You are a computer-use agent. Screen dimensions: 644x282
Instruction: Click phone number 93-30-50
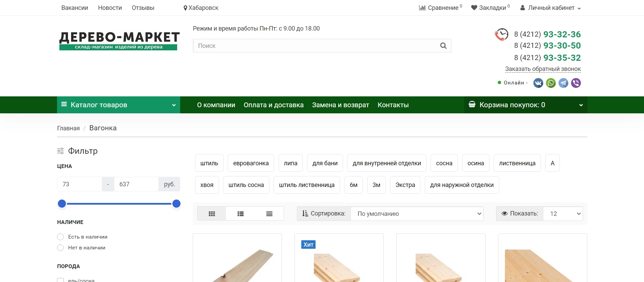pyautogui.click(x=562, y=45)
